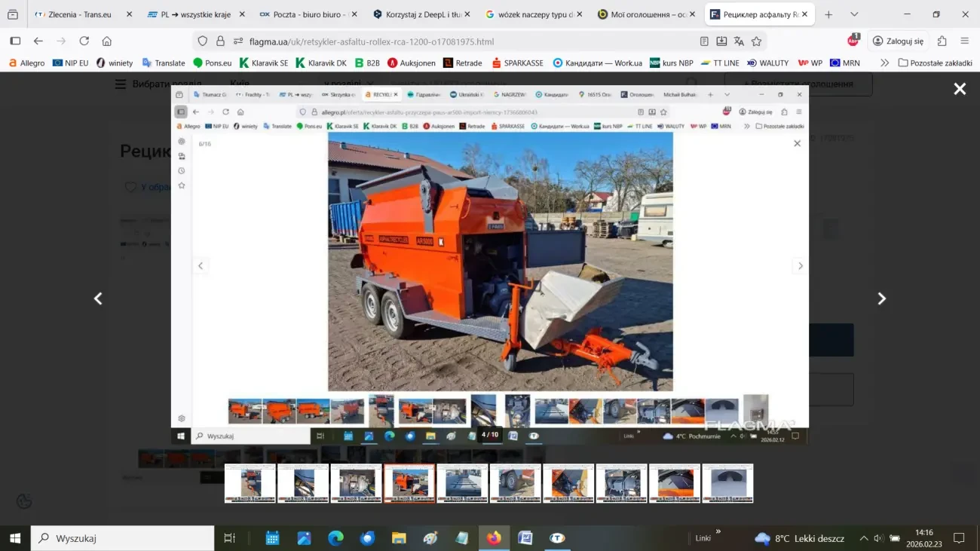Image resolution: width=980 pixels, height=551 pixels.
Task: Switch to the Zlecenia - Trans.eu tab
Action: [x=79, y=14]
